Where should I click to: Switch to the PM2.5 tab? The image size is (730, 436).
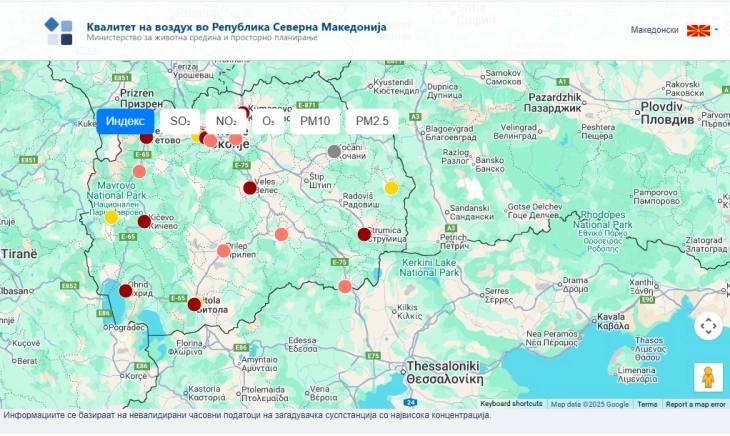point(372,121)
